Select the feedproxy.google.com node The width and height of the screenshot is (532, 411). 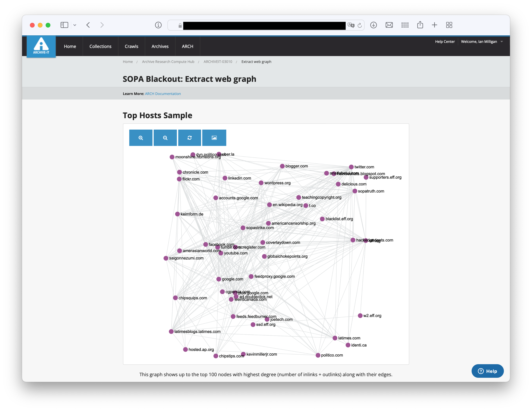pyautogui.click(x=251, y=276)
